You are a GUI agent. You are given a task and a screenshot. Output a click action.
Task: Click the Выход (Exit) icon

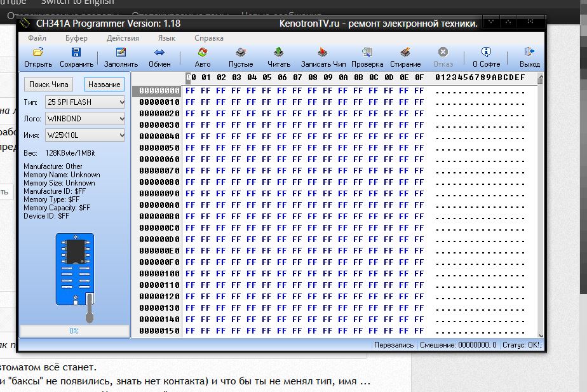[529, 53]
